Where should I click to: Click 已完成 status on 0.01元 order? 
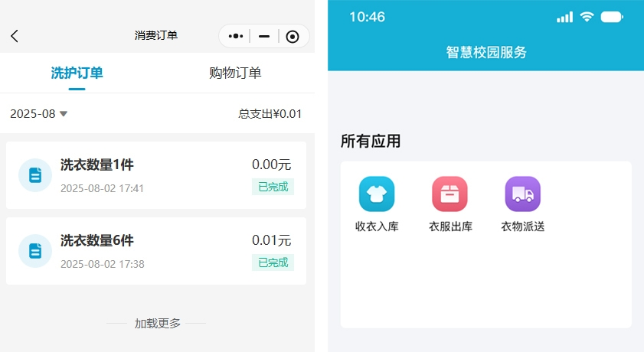point(273,262)
